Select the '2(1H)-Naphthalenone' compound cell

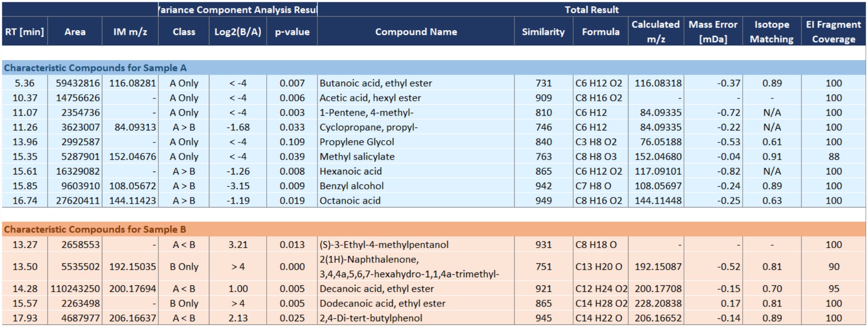[x=416, y=267]
